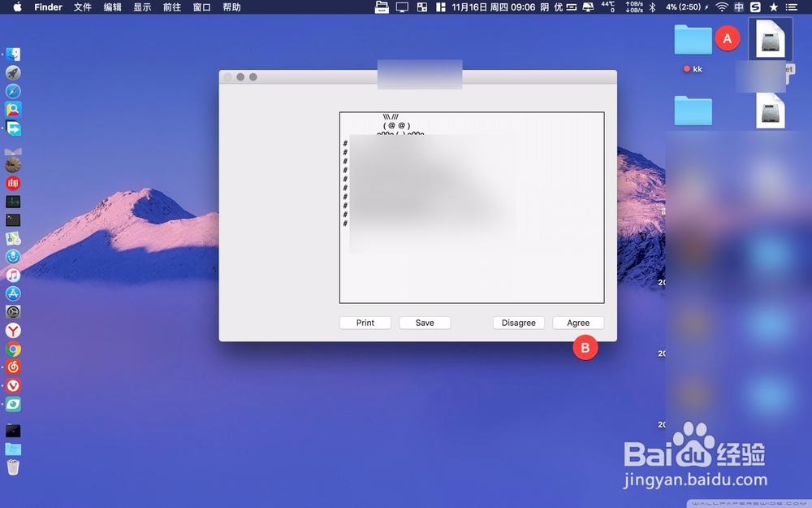Screen dimensions: 812x508
Task: Open the 文件 menu in the menu bar
Action: point(82,7)
